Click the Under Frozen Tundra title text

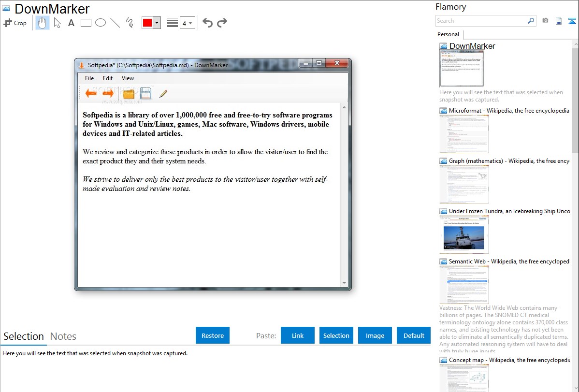click(x=509, y=211)
